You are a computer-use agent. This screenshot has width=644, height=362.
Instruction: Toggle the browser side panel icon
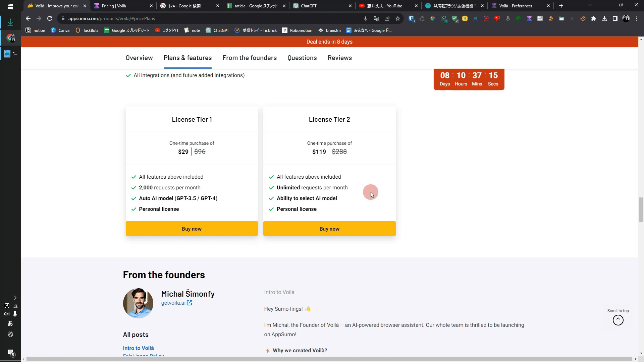click(x=615, y=19)
